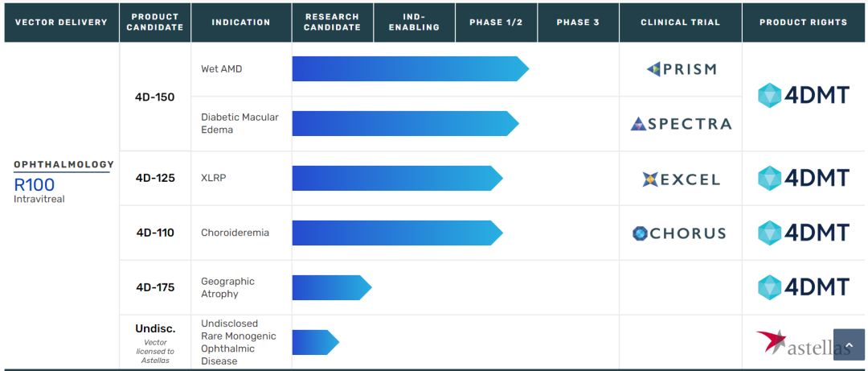This screenshot has width=868, height=371.
Task: Click the Phase 1/2 column header
Action: [496, 23]
